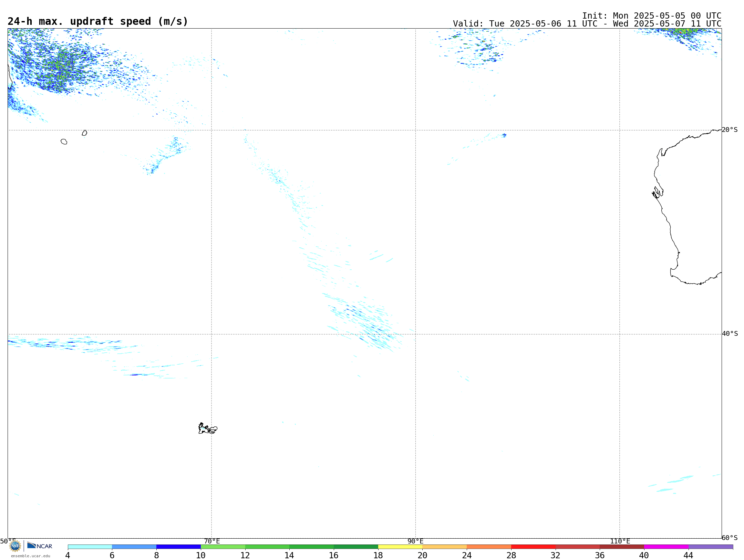Pick the green 12–14 m/s colorbar segment
The width and height of the screenshot is (744, 560).
[x=267, y=547]
